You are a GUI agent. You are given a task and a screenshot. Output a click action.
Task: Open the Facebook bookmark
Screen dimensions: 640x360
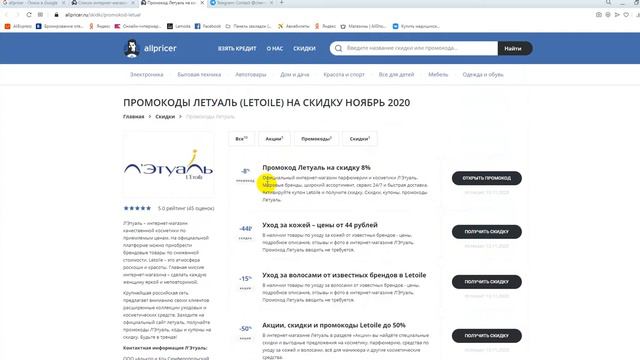[x=208, y=26]
